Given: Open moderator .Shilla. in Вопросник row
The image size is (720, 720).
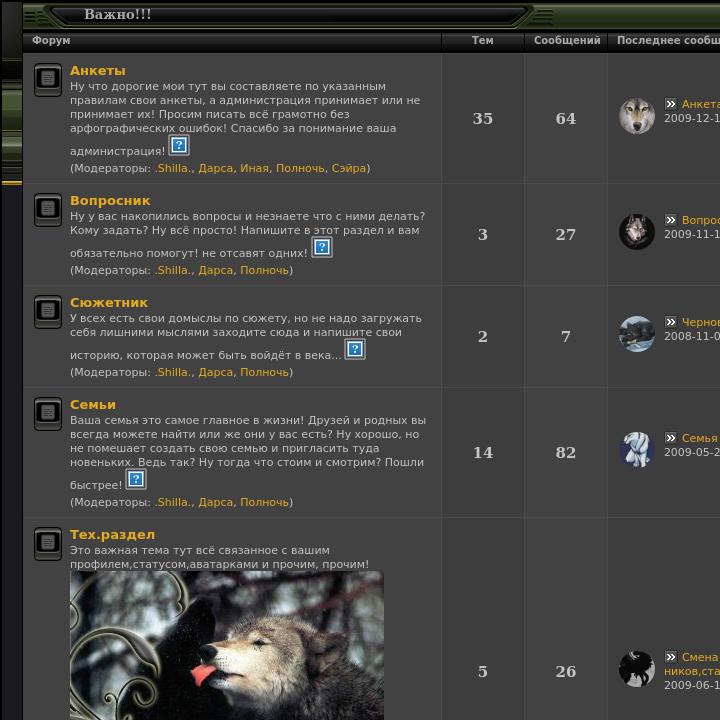Looking at the screenshot, I should [174, 270].
